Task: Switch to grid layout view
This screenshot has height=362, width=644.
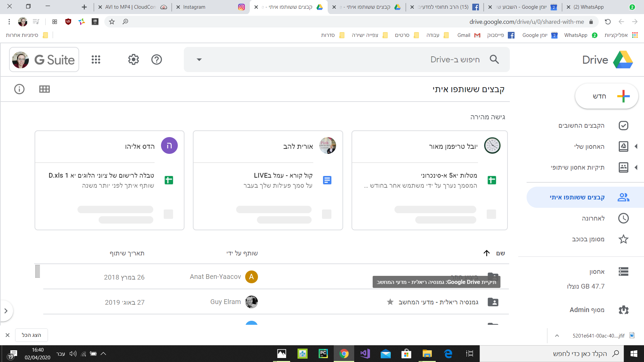Action: click(x=44, y=89)
